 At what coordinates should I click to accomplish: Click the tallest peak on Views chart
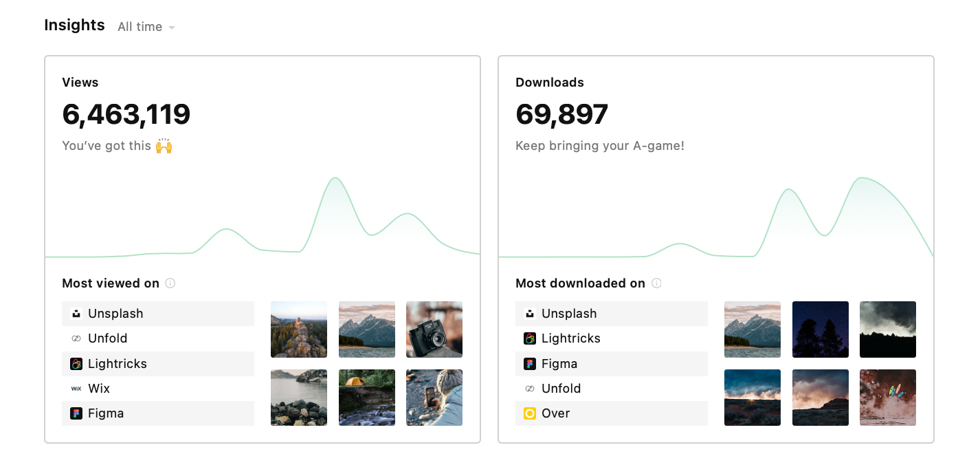pos(335,179)
